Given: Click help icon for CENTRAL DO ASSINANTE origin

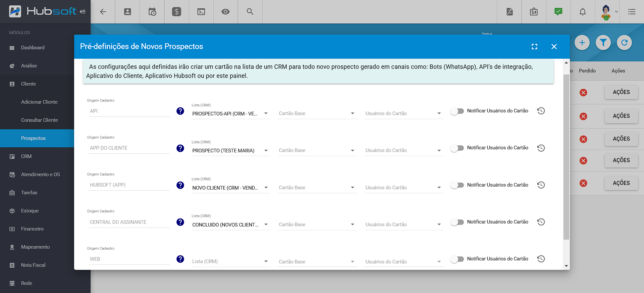Looking at the screenshot, I should click(x=180, y=222).
